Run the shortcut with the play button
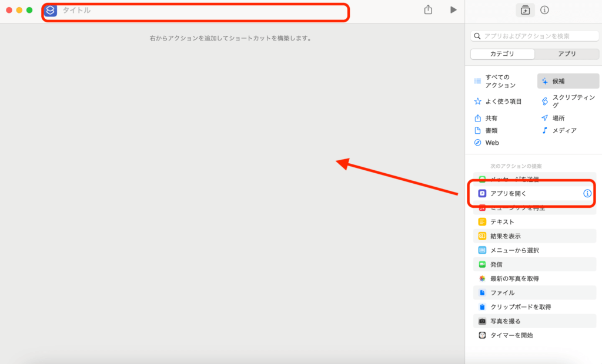 tap(453, 10)
